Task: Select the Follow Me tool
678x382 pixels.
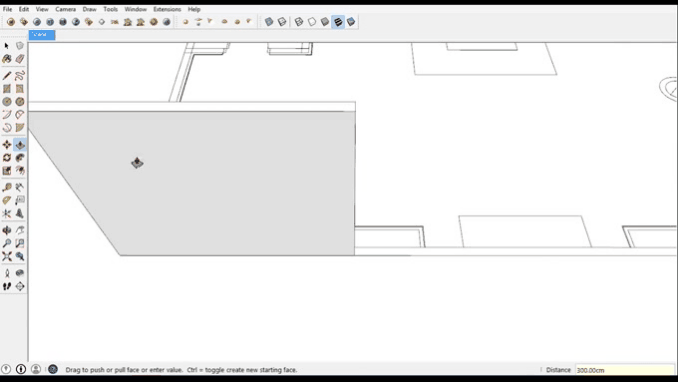Action: 20,157
